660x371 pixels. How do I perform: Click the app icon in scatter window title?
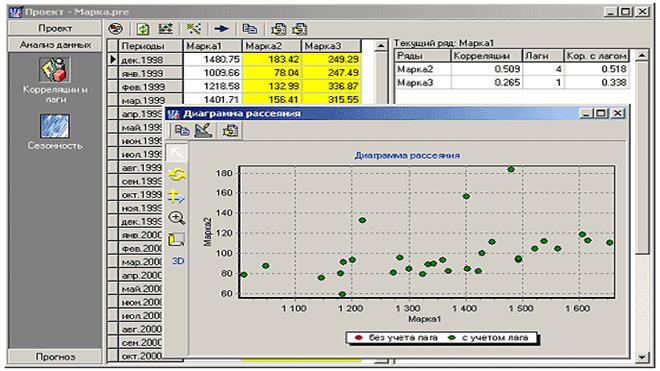[173, 113]
